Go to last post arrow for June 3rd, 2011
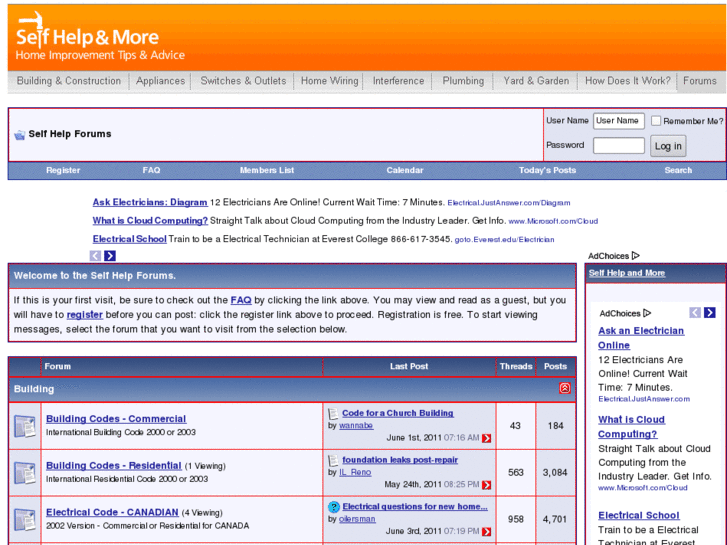 [486, 532]
